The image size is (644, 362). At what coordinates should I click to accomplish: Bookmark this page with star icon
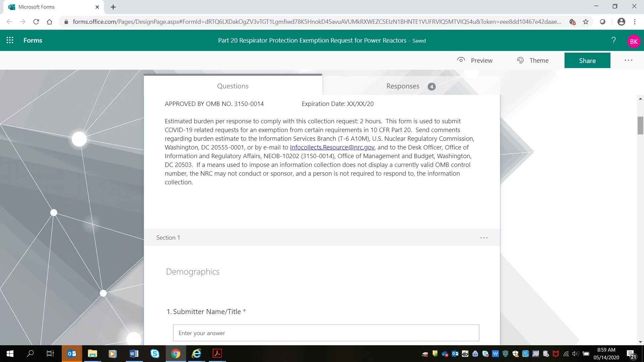pos(586,22)
